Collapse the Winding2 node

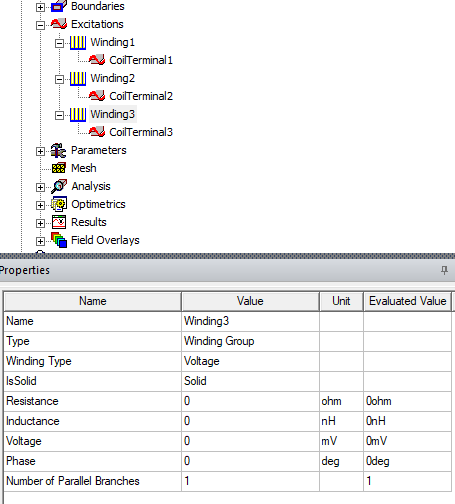point(59,79)
